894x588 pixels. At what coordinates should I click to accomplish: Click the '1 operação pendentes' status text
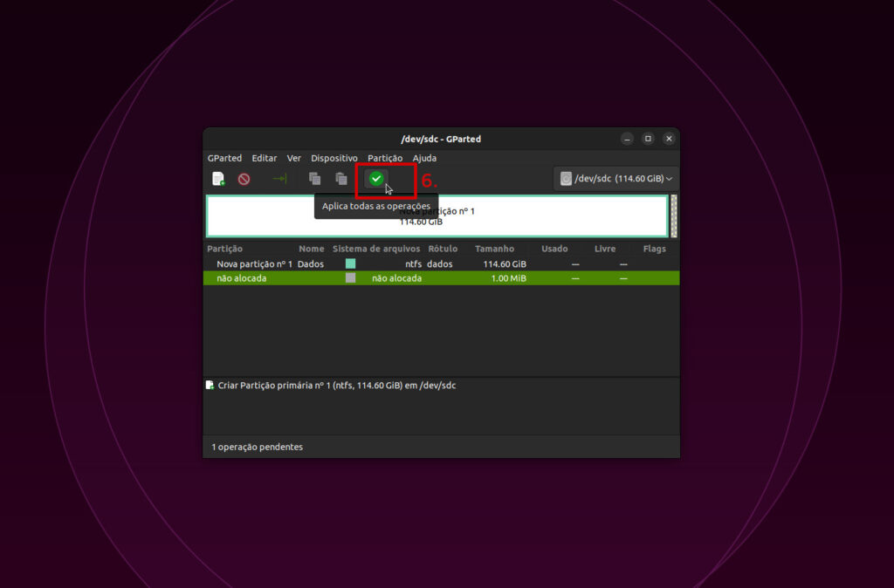click(x=258, y=447)
